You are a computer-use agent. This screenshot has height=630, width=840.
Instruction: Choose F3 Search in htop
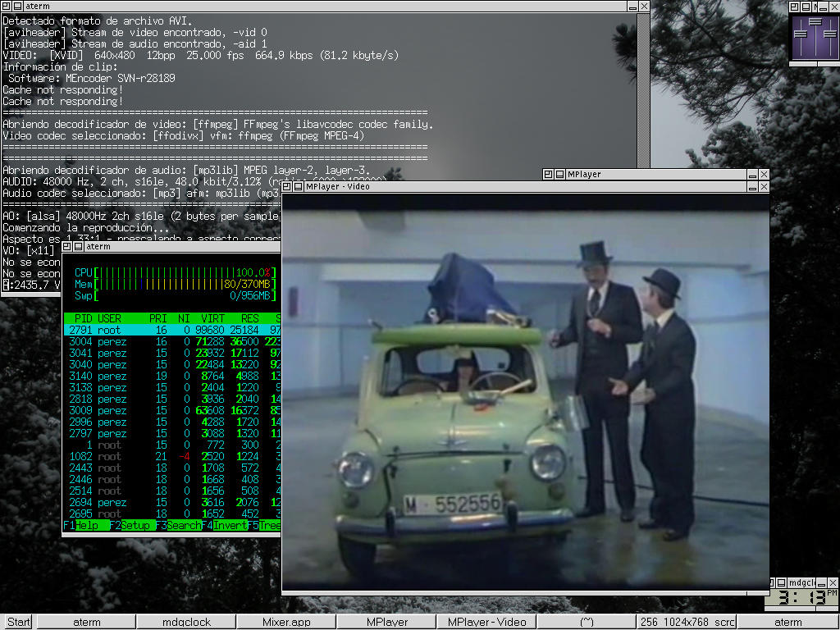click(x=178, y=526)
